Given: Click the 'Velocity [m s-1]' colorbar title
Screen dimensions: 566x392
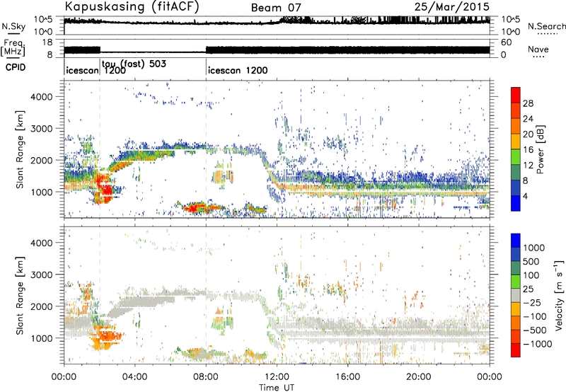Looking at the screenshot, I should click(559, 295).
